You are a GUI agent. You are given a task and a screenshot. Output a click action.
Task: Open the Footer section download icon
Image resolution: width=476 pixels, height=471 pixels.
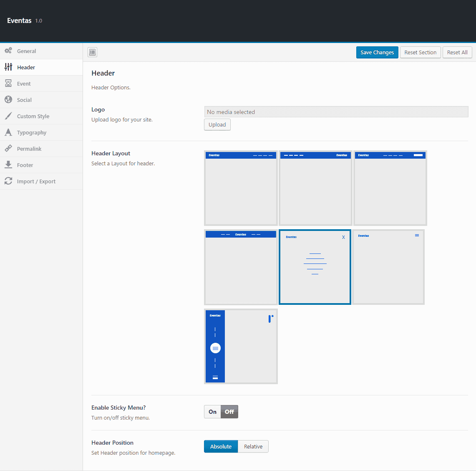(x=8, y=165)
